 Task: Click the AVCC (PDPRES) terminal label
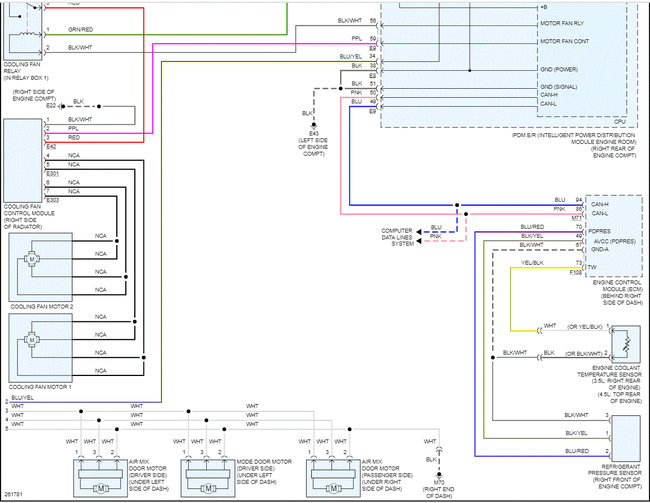(615, 241)
